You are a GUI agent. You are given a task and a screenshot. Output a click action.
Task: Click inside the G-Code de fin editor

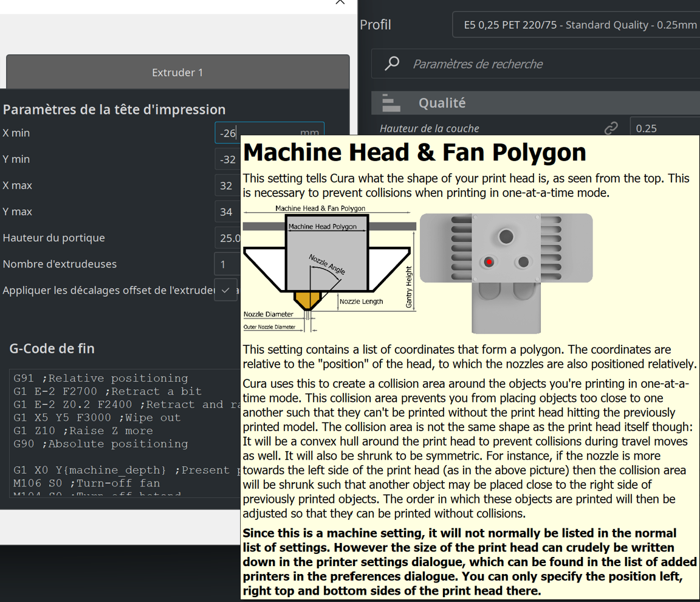click(125, 433)
